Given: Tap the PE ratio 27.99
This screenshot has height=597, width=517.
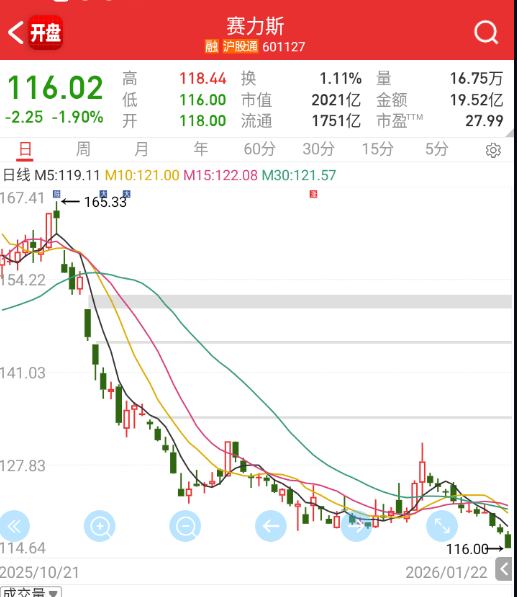Looking at the screenshot, I should click(484, 121).
